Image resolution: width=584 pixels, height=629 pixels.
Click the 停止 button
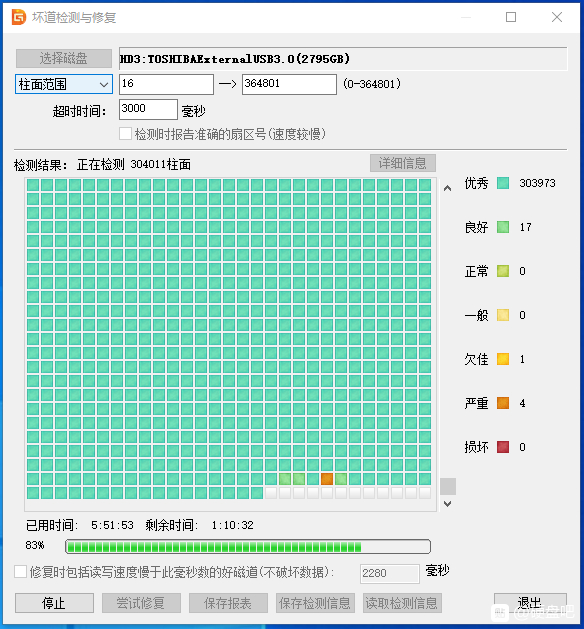(x=54, y=603)
